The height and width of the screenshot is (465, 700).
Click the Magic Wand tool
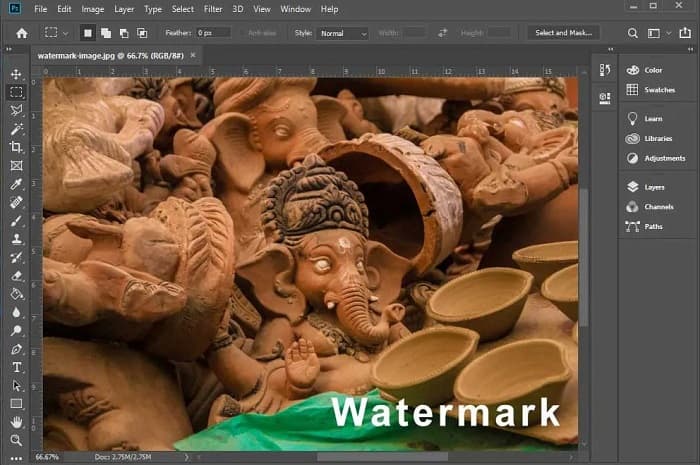pos(16,129)
